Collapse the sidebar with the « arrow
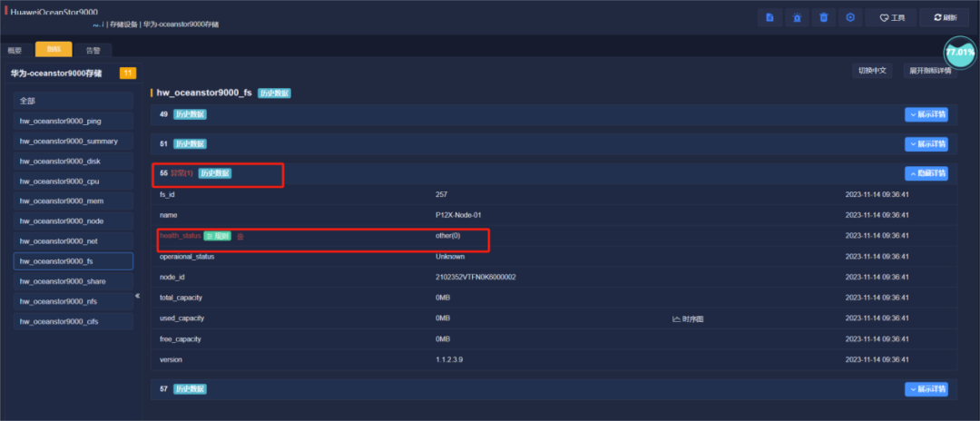 [x=138, y=296]
